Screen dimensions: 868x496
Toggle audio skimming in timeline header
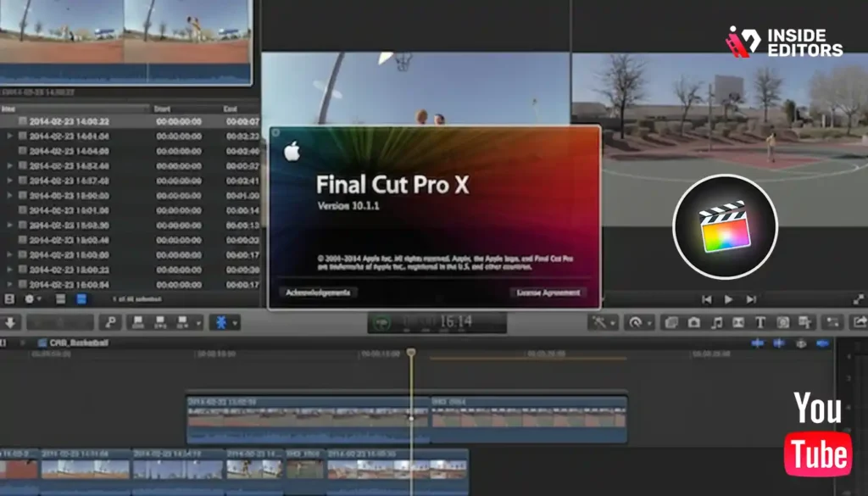tap(779, 343)
